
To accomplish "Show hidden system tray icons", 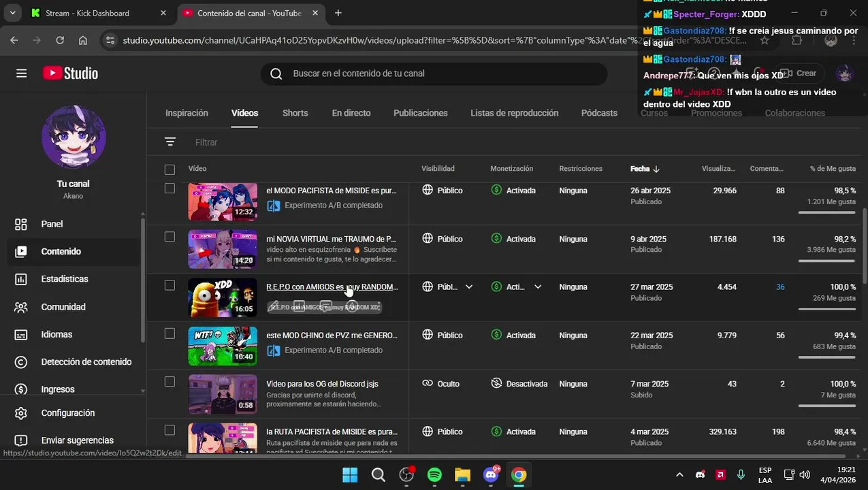I will (679, 475).
